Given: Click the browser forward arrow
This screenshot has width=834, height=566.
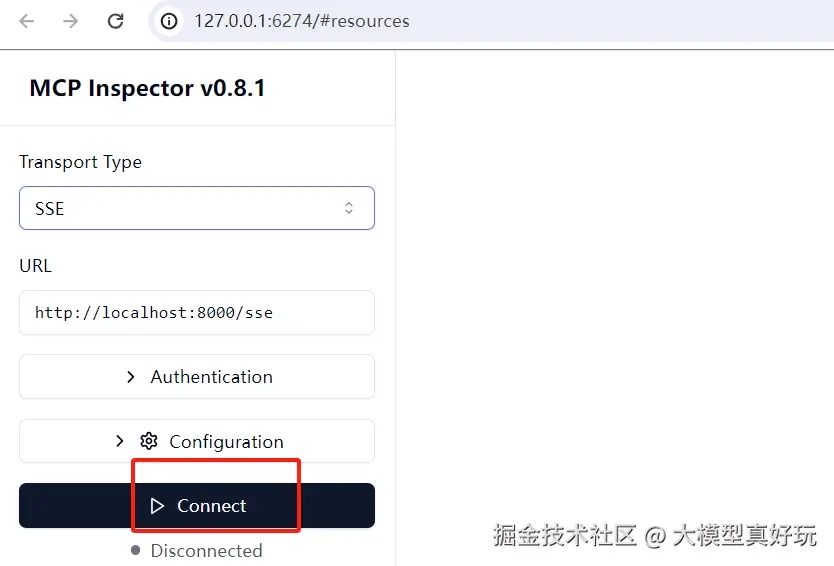Looking at the screenshot, I should [x=70, y=21].
